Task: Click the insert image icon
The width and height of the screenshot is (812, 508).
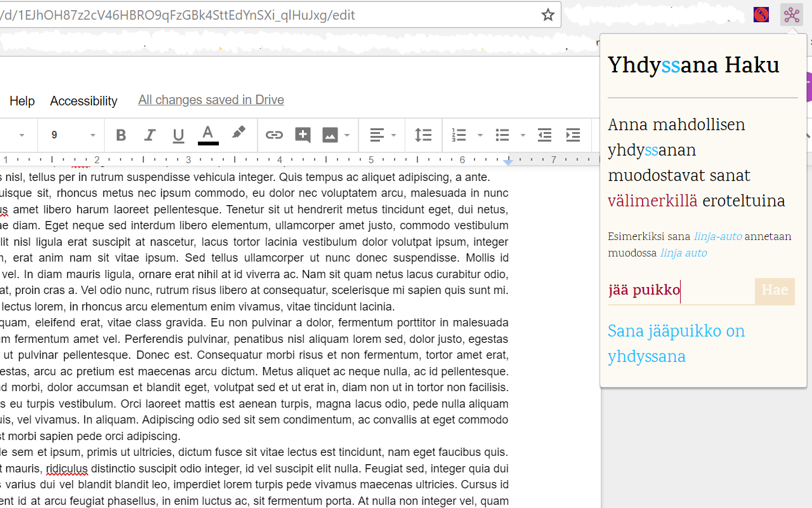Action: 330,135
